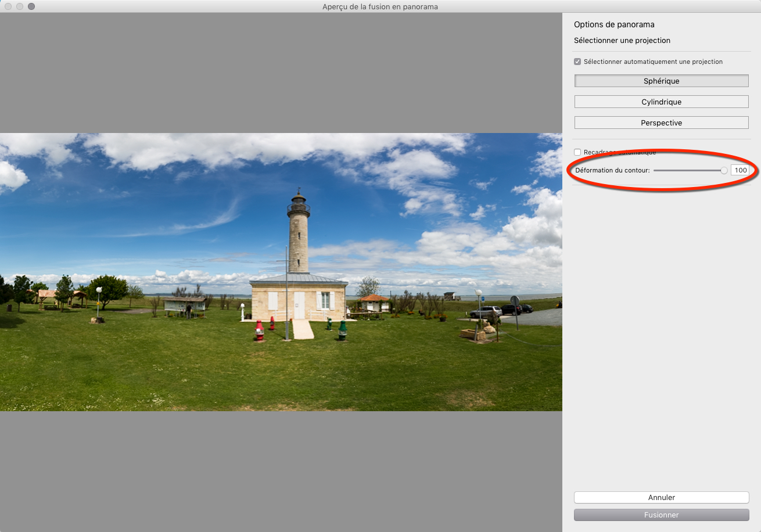Click the gray empty area above the preview
This screenshot has height=532, width=761.
pos(281,73)
